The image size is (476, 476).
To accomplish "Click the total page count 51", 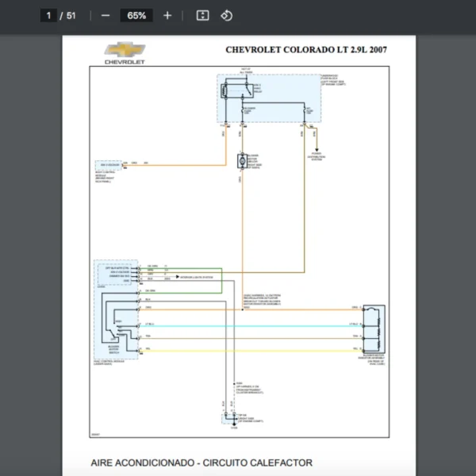I will click(x=71, y=16).
